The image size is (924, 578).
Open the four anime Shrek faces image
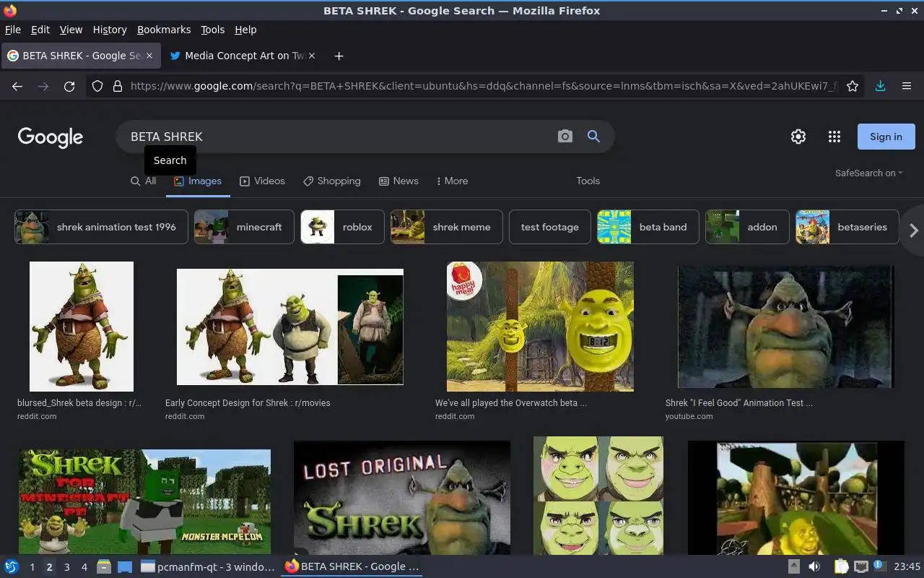[598, 496]
